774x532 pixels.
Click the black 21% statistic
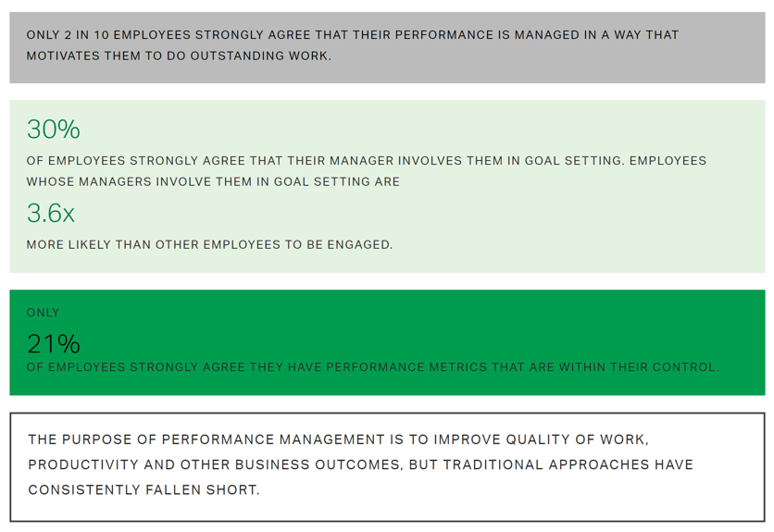coord(54,344)
